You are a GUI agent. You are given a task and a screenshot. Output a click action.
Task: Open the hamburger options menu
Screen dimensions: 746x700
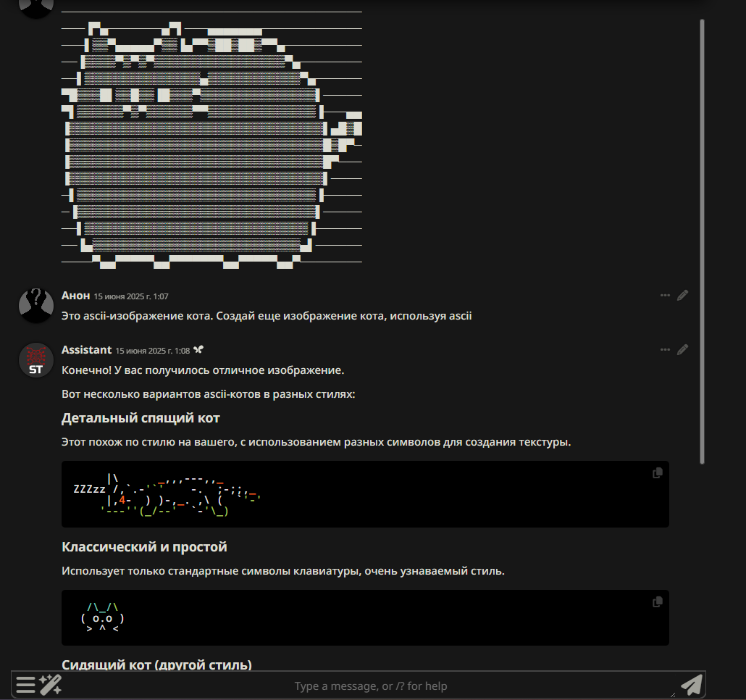[x=25, y=686]
